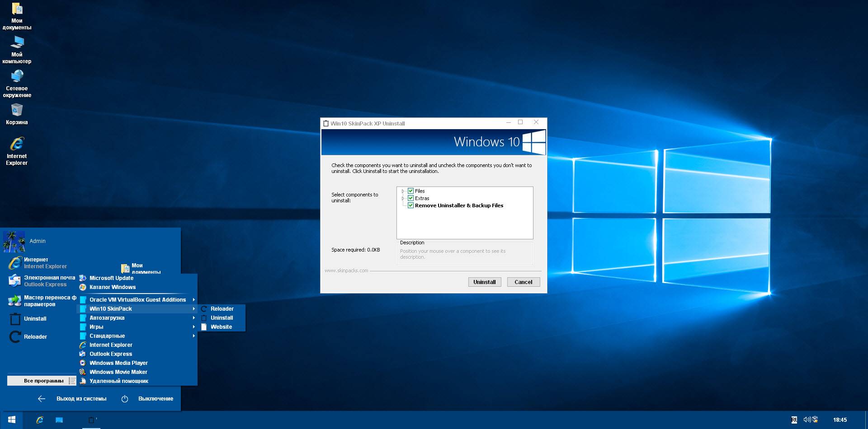Expand the Стандартные submenu
The height and width of the screenshot is (429, 868).
coord(137,336)
